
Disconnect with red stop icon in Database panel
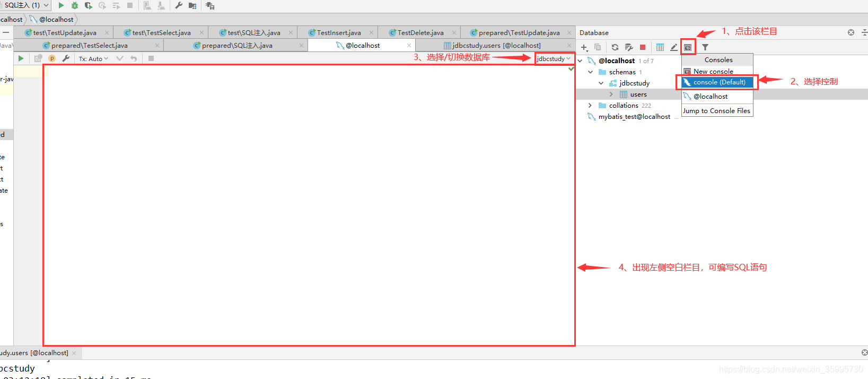[x=643, y=47]
